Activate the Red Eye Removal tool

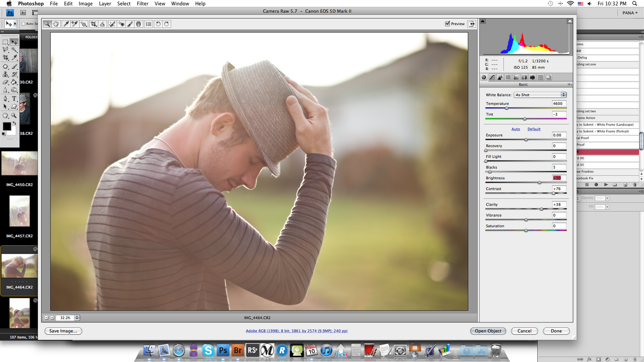pos(121,24)
